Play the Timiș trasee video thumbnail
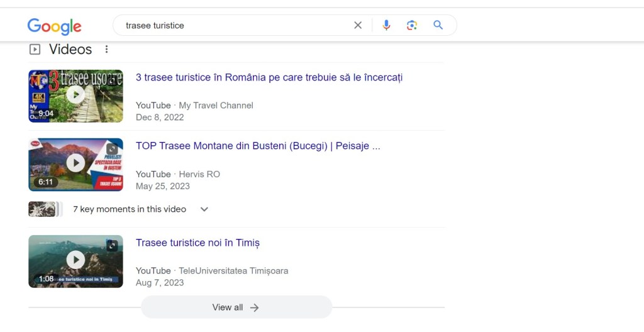This screenshot has width=644, height=332. 75,260
